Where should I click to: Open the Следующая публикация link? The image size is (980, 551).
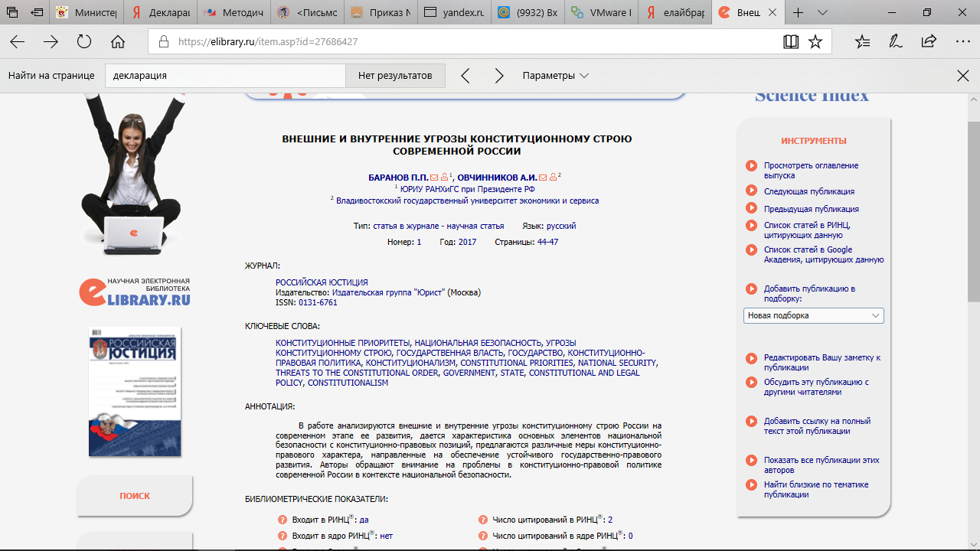coord(808,191)
